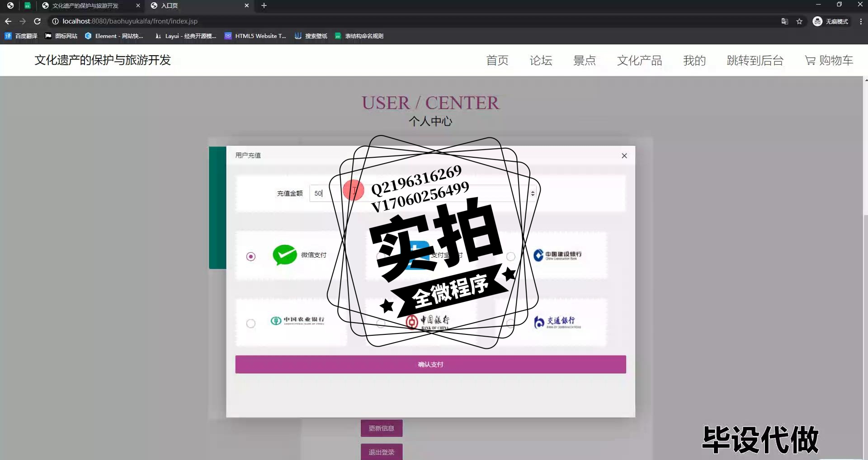The width and height of the screenshot is (868, 460).
Task: Open the 购物车 shopping cart
Action: tap(829, 60)
